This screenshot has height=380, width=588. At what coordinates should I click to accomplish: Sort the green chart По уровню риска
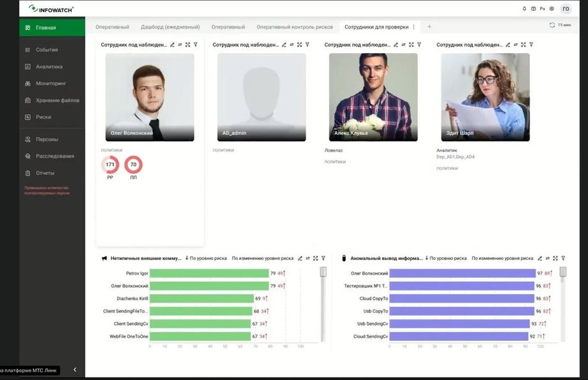click(x=206, y=258)
